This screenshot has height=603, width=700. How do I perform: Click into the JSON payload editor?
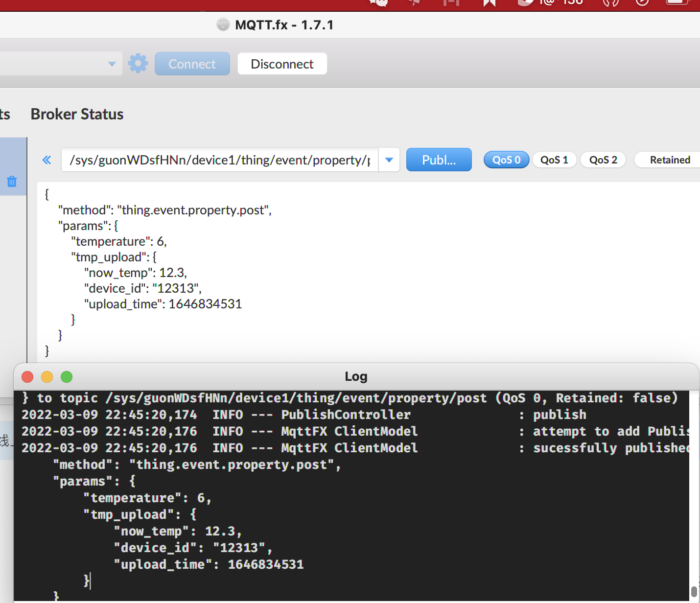pyautogui.click(x=368, y=272)
